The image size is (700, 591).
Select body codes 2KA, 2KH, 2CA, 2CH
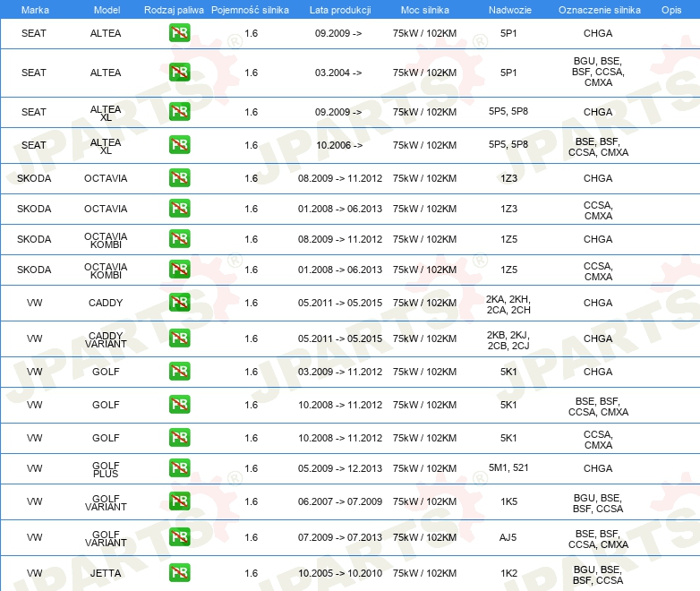click(508, 304)
